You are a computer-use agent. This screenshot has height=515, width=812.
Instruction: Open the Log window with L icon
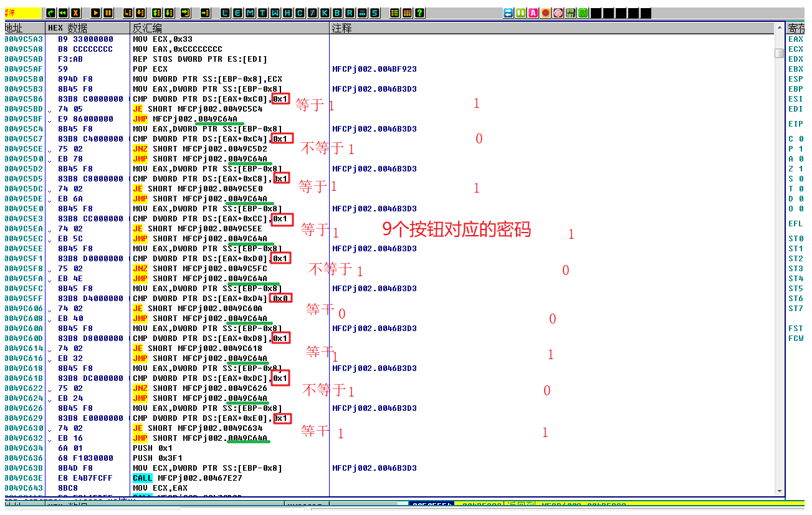pyautogui.click(x=226, y=12)
